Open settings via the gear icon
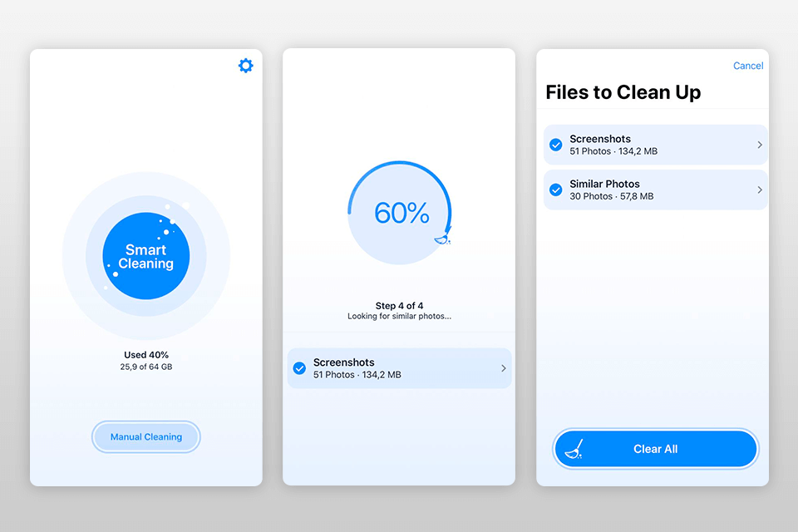This screenshot has height=532, width=798. pyautogui.click(x=245, y=66)
